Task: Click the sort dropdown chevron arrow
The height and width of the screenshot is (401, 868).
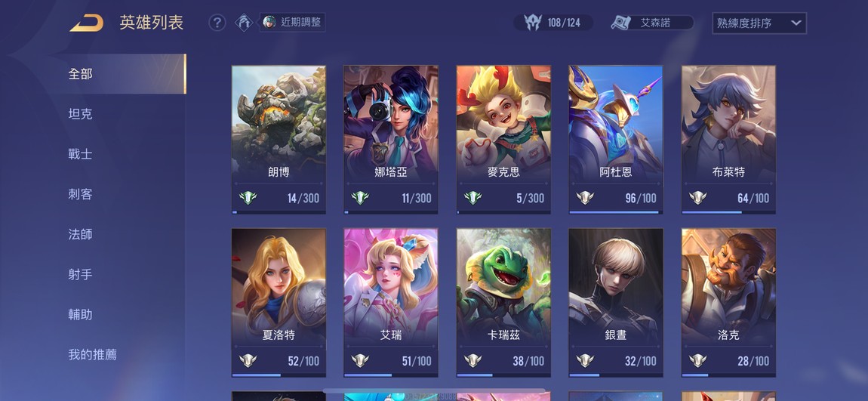Action: [796, 23]
